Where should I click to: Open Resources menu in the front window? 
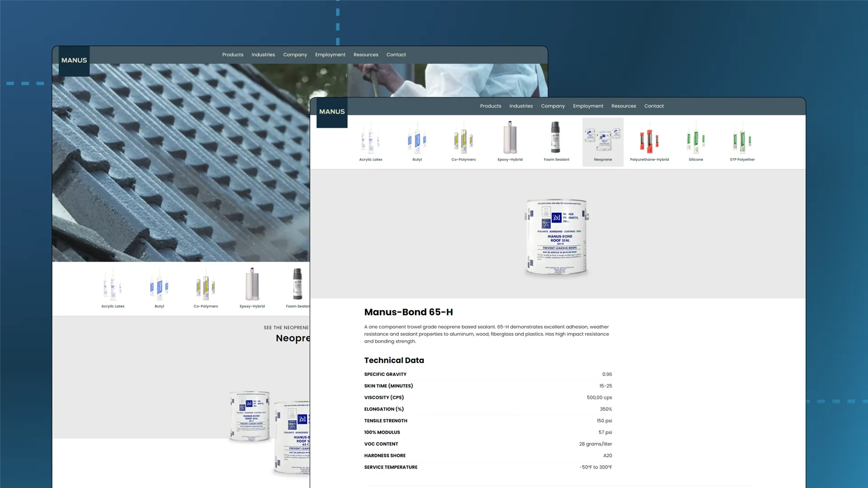[623, 106]
